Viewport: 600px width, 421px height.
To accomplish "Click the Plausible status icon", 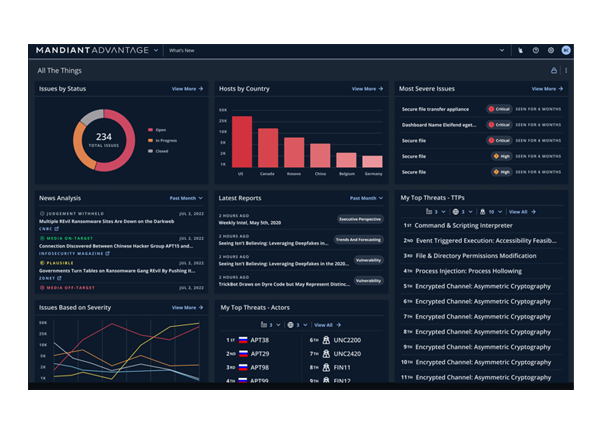I will (42, 263).
